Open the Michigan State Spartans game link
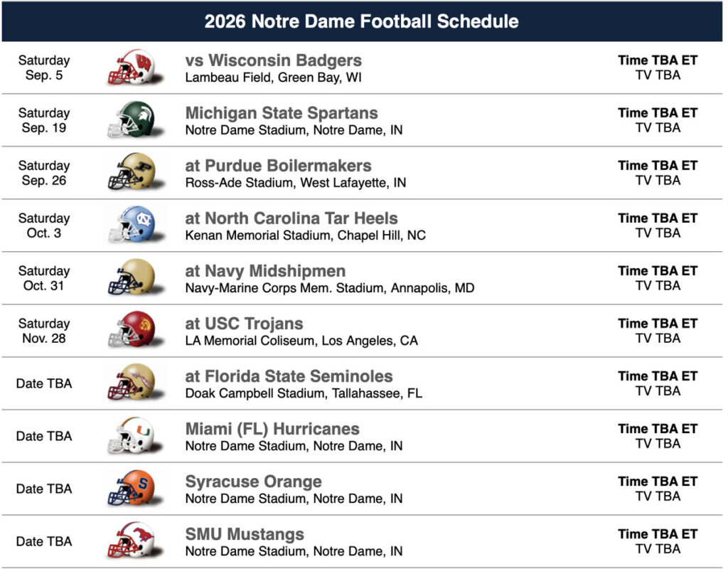Screen dimensions: 728x569 tap(282, 114)
